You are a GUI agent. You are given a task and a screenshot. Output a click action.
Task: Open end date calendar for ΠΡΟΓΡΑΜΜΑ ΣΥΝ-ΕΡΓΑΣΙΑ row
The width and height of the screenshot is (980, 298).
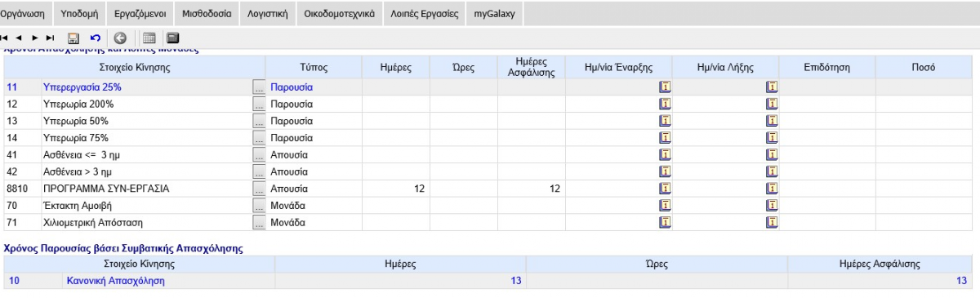772,189
